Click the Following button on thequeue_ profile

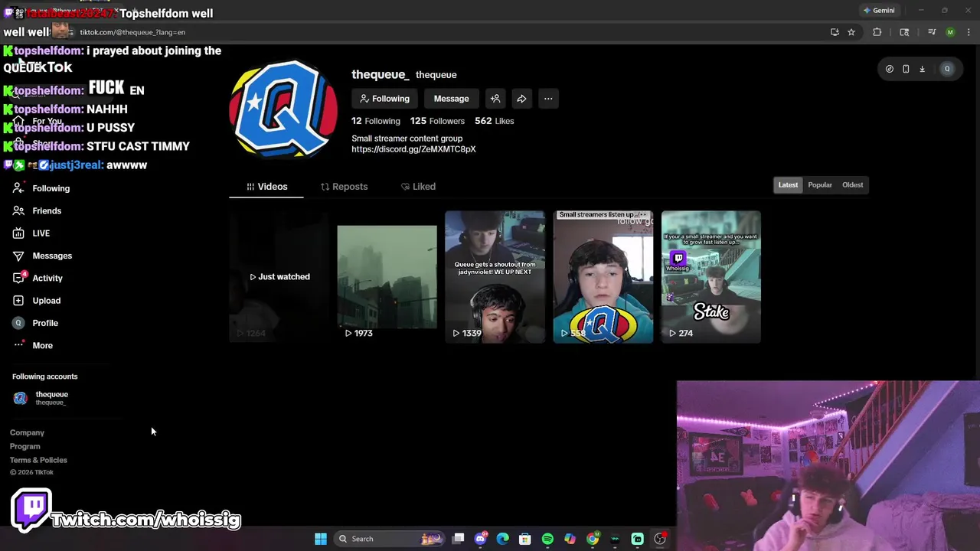385,99
